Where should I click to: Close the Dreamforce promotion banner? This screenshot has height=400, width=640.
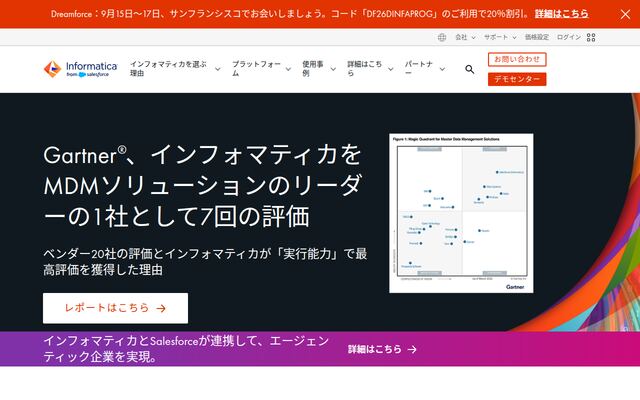pyautogui.click(x=625, y=14)
